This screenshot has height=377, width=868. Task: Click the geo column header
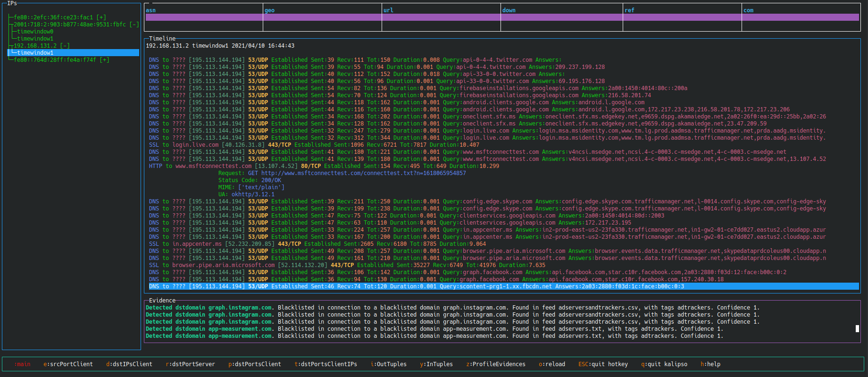point(270,10)
